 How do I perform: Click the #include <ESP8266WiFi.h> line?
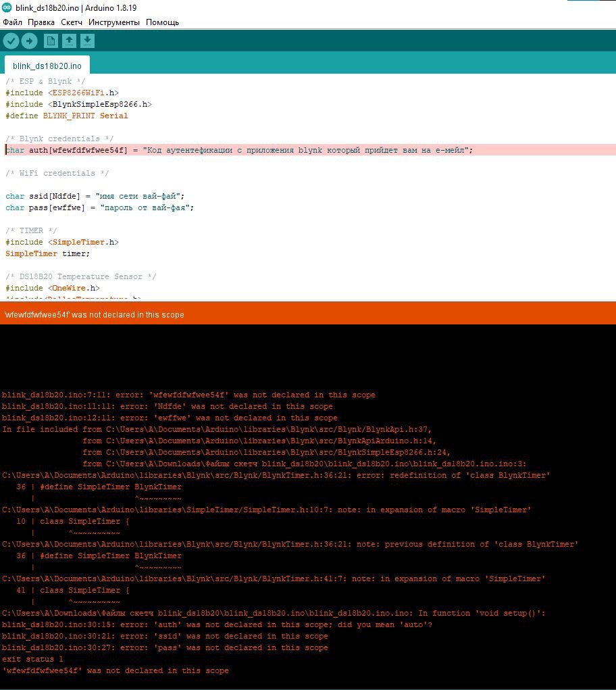tap(62, 93)
